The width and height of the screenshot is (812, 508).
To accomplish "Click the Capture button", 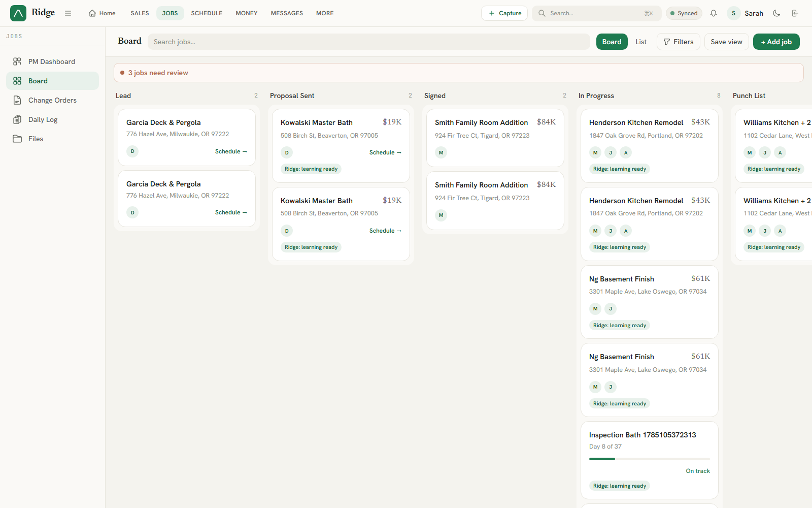I will coord(504,13).
